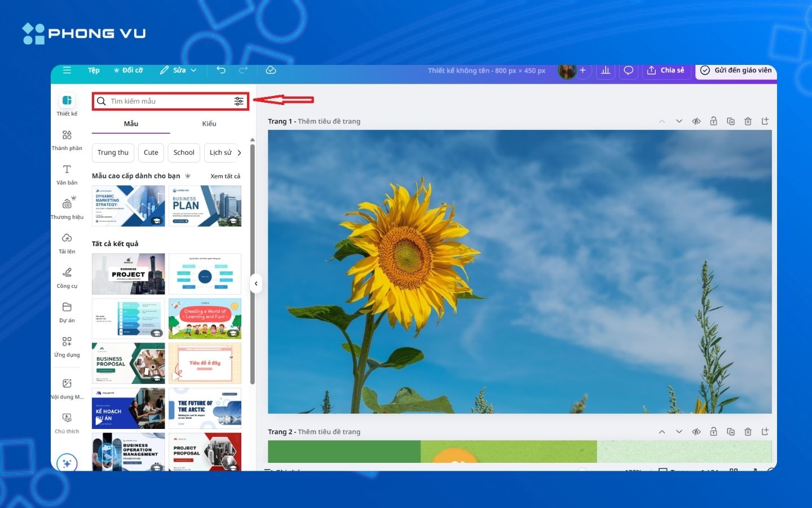Toggle lock on Trang 1

click(713, 121)
